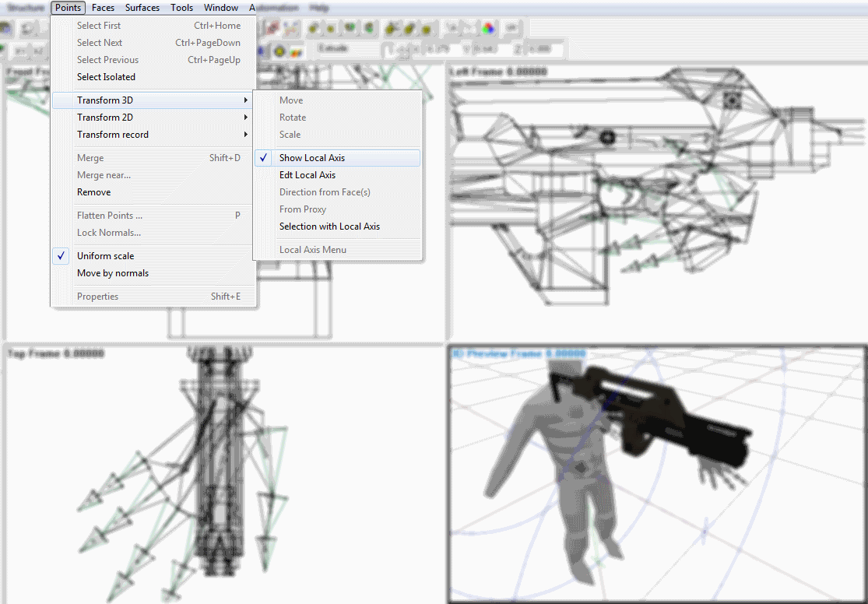Open the Tools menu
This screenshot has height=604, width=868.
coord(182,8)
